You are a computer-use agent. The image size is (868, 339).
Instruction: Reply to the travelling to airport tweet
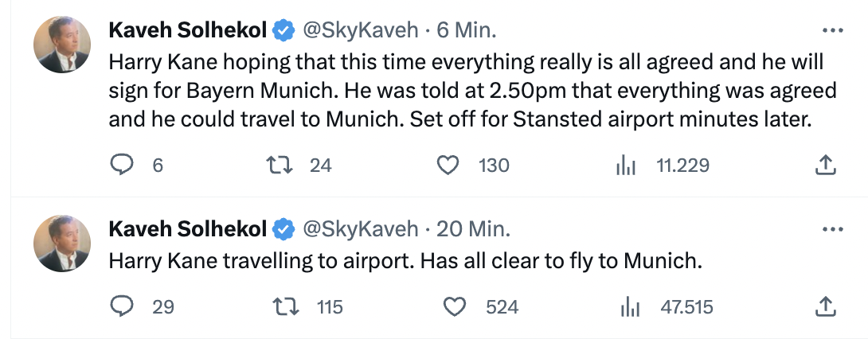coord(121,306)
